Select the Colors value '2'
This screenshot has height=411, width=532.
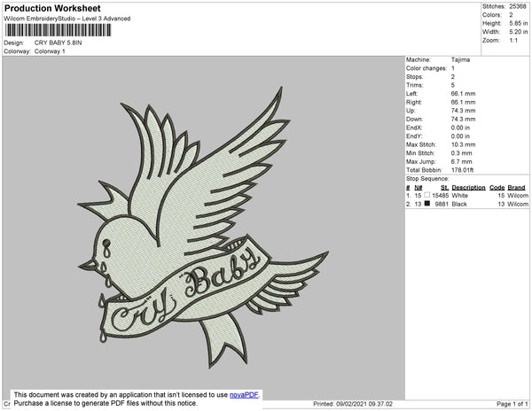pyautogui.click(x=511, y=15)
